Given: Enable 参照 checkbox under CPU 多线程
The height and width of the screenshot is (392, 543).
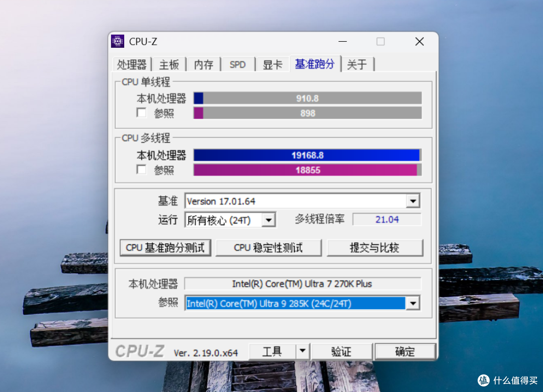Looking at the screenshot, I should click(141, 170).
